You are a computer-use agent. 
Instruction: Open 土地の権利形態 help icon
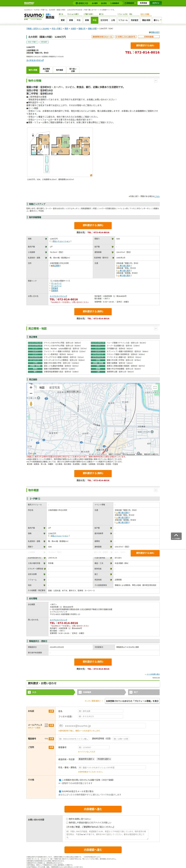44,563
